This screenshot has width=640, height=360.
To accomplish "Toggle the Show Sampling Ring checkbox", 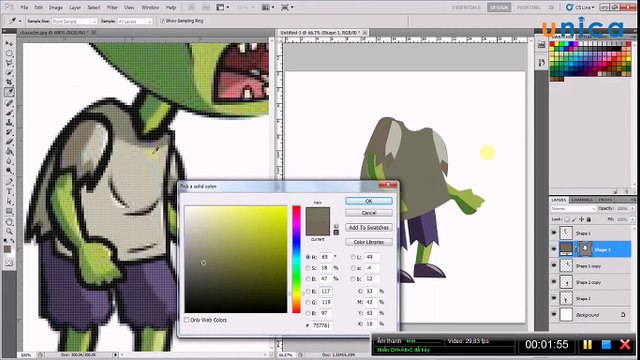I will pyautogui.click(x=162, y=21).
